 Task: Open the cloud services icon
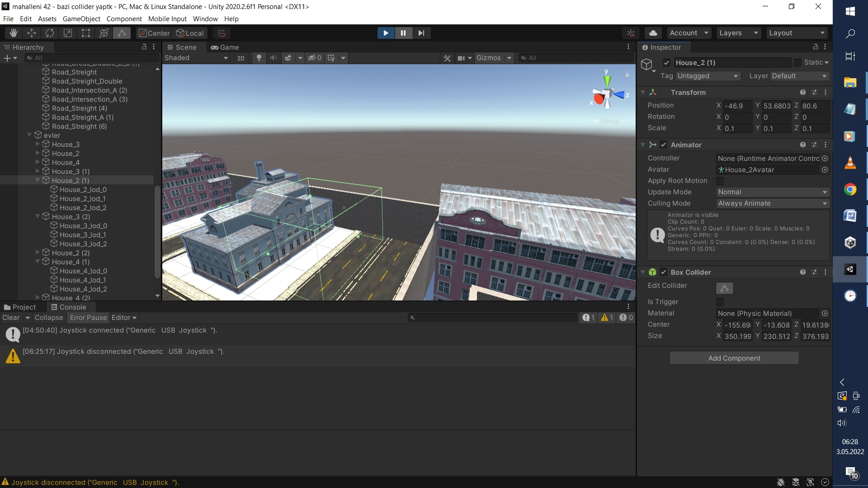(653, 33)
